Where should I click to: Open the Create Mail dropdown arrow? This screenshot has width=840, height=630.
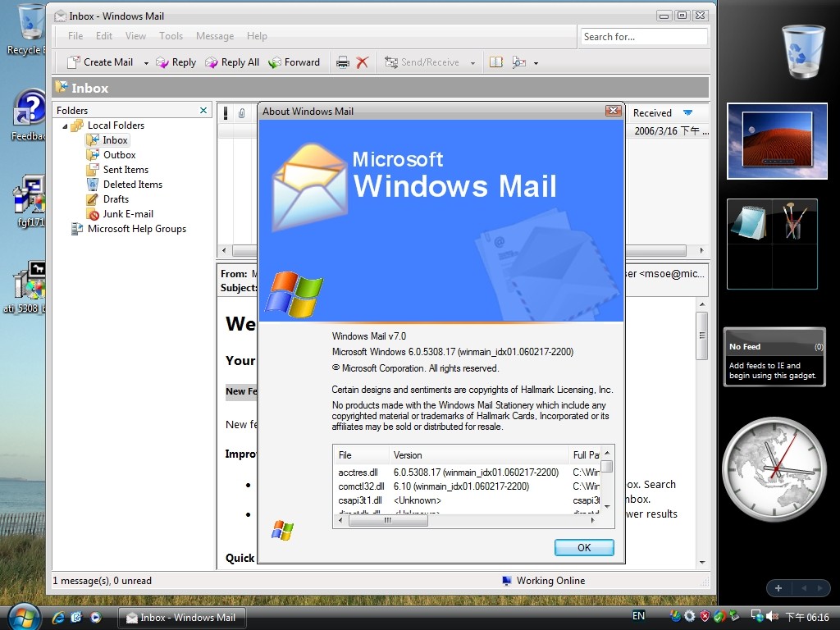146,62
